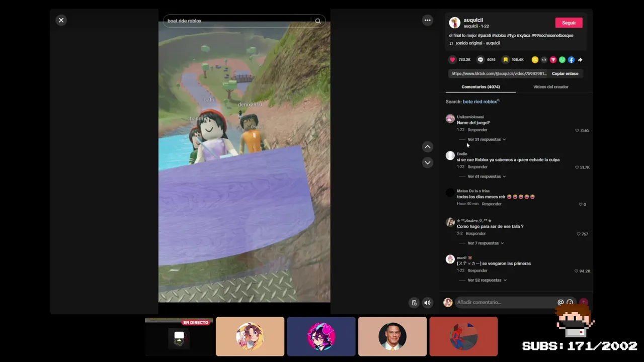Screen dimensions: 644x362
Task: Reply to Andre's talla comment
Action: click(476, 233)
